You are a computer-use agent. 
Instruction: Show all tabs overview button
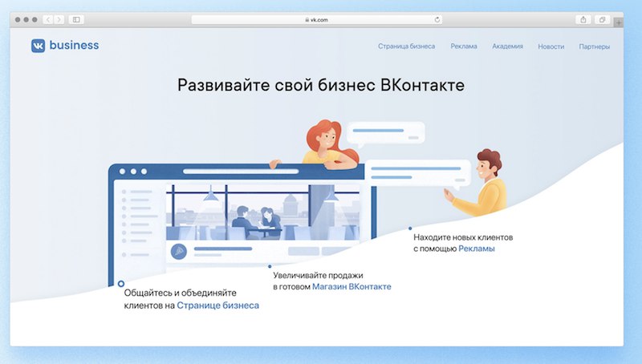coord(602,19)
